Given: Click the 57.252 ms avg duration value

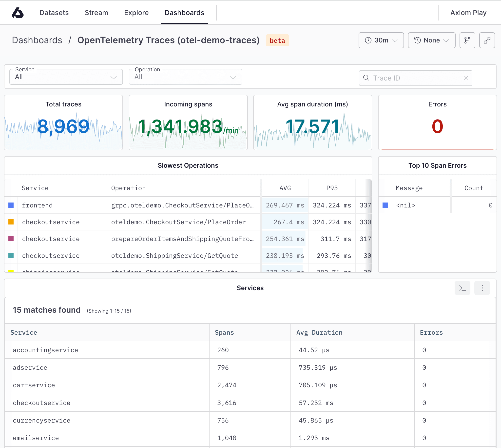Looking at the screenshot, I should click(x=316, y=403).
